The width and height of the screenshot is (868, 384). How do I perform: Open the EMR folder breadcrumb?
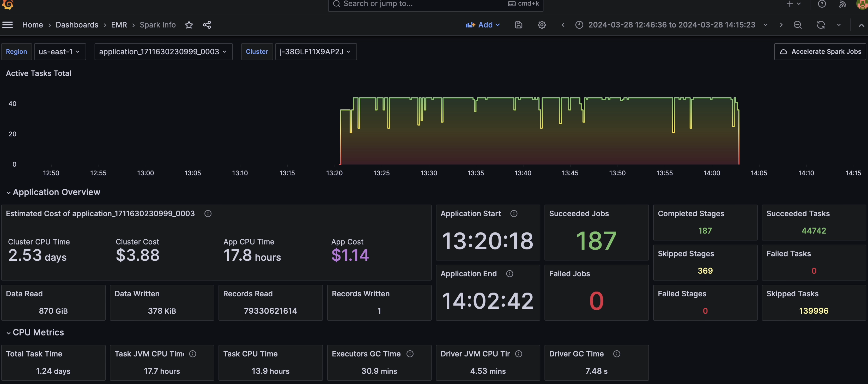point(119,25)
